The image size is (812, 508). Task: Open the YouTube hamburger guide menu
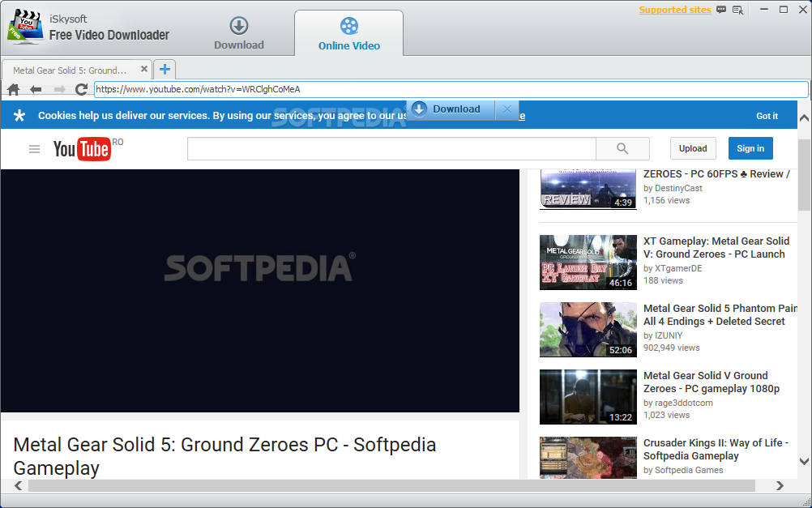(34, 149)
